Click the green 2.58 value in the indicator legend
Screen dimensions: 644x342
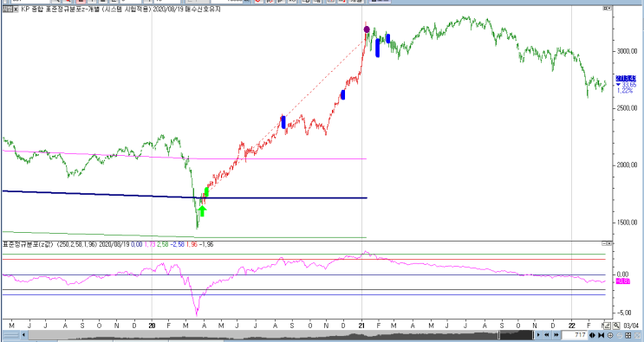point(162,244)
